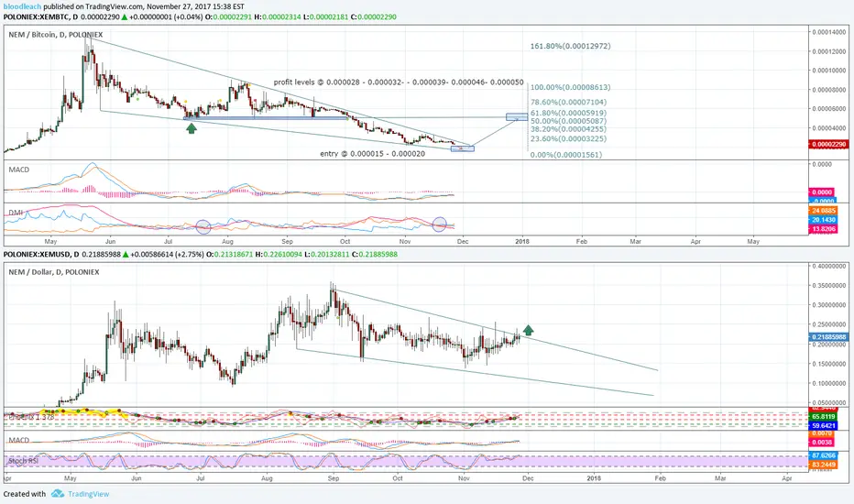Click the Dec label on the Bitcoin chart time axis

[x=463, y=241]
